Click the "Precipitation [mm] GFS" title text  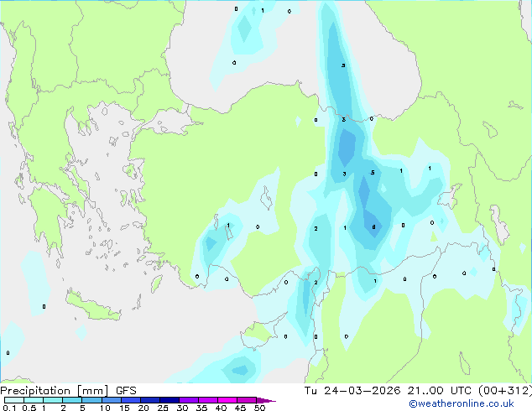coord(68,391)
